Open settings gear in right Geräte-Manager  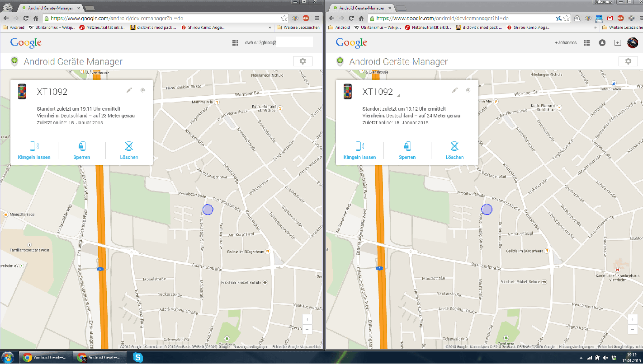pyautogui.click(x=628, y=61)
